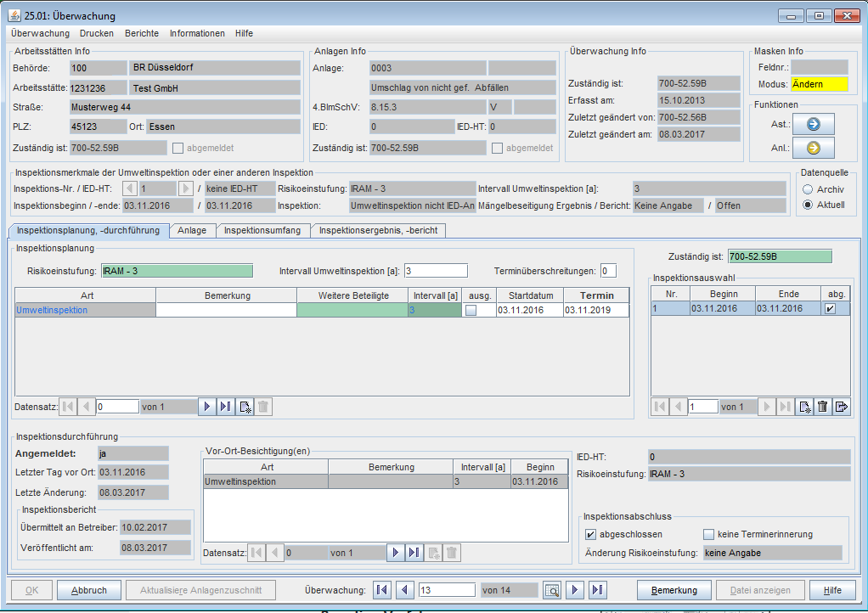Enable keine Terminerinnerung checkbox
868x613 pixels.
click(x=708, y=534)
